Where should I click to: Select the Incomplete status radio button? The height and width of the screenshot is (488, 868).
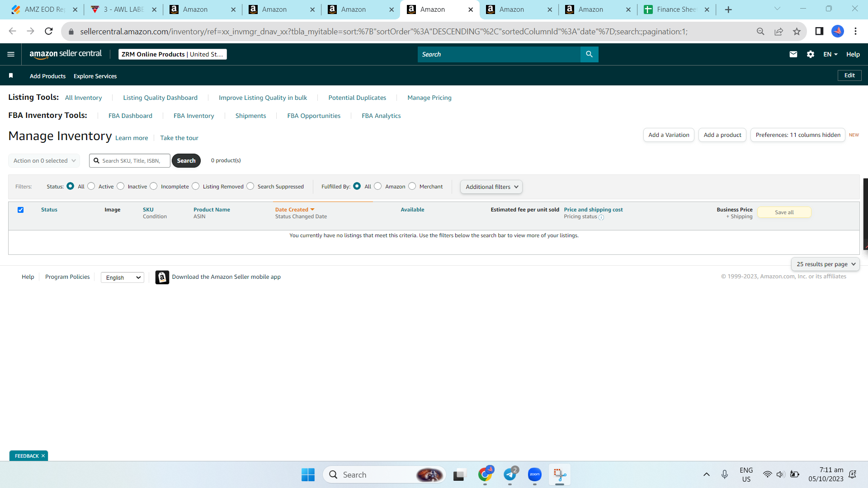[154, 186]
